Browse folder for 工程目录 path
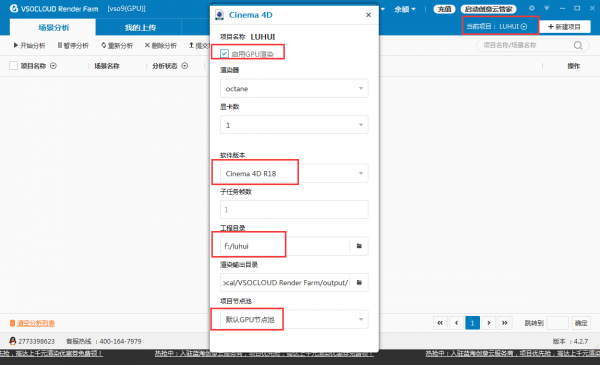 click(x=359, y=246)
